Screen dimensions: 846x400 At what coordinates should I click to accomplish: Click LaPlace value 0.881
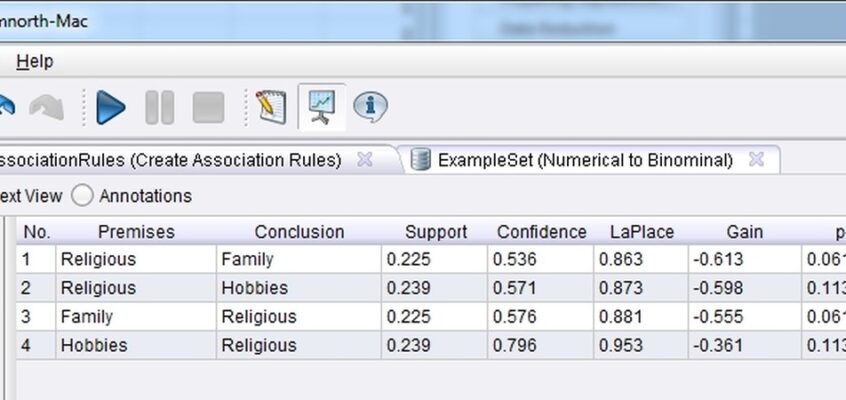click(642, 316)
